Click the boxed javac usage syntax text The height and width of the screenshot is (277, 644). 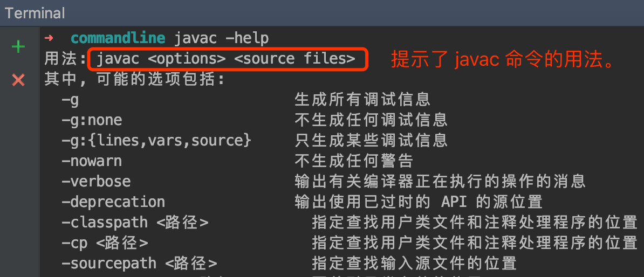point(226,59)
